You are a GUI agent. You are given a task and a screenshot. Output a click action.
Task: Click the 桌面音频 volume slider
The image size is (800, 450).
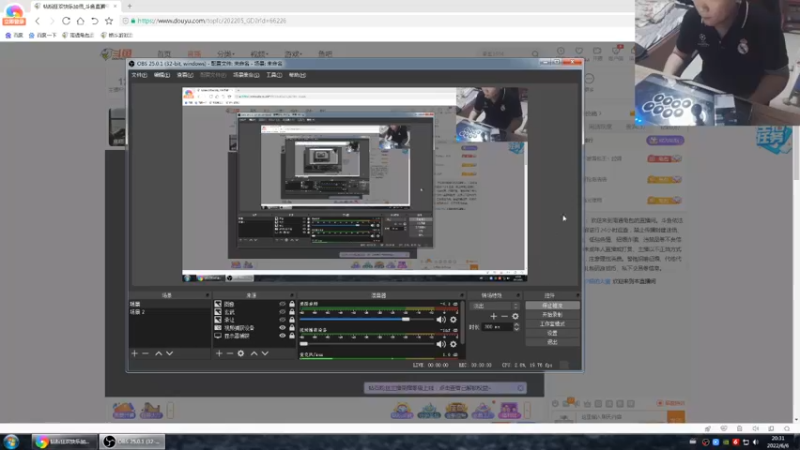pyautogui.click(x=367, y=319)
